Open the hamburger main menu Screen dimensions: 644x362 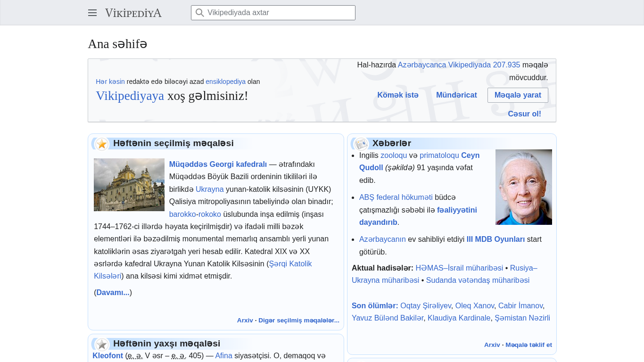coord(92,13)
